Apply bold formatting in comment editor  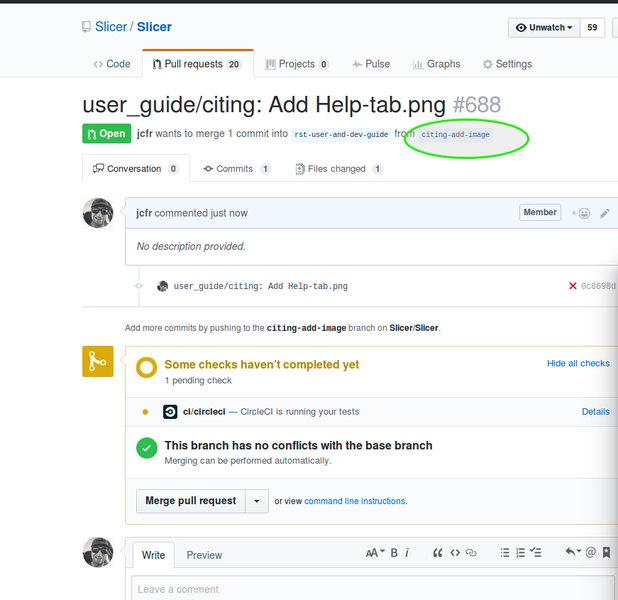394,553
